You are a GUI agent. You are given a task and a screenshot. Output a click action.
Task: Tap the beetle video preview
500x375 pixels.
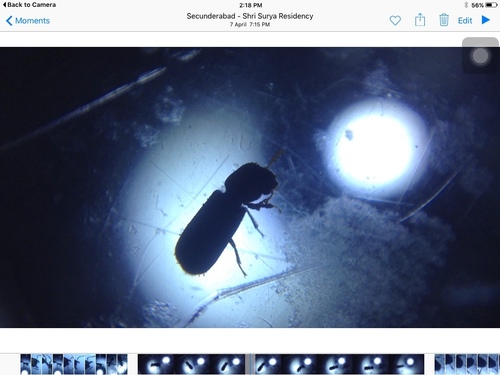tap(250, 187)
